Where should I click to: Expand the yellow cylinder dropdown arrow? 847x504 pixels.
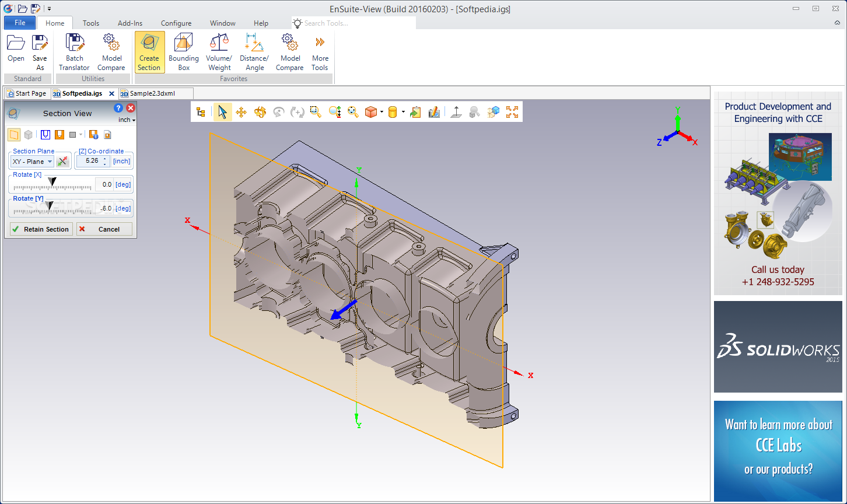click(402, 112)
